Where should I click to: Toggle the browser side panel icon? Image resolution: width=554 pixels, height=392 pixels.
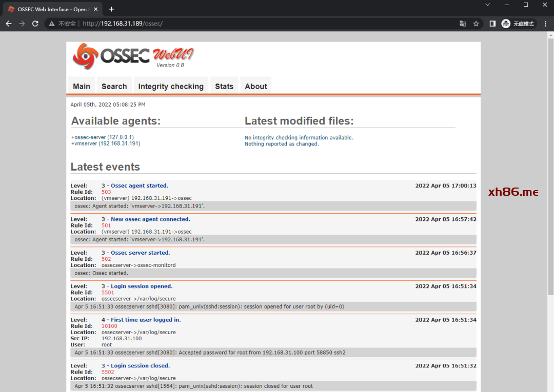click(x=492, y=24)
